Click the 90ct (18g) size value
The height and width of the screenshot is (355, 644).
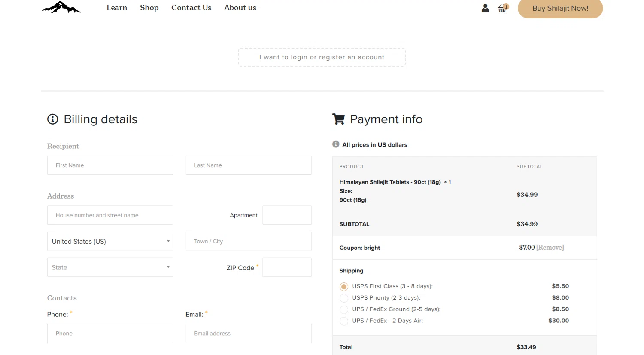pos(353,200)
